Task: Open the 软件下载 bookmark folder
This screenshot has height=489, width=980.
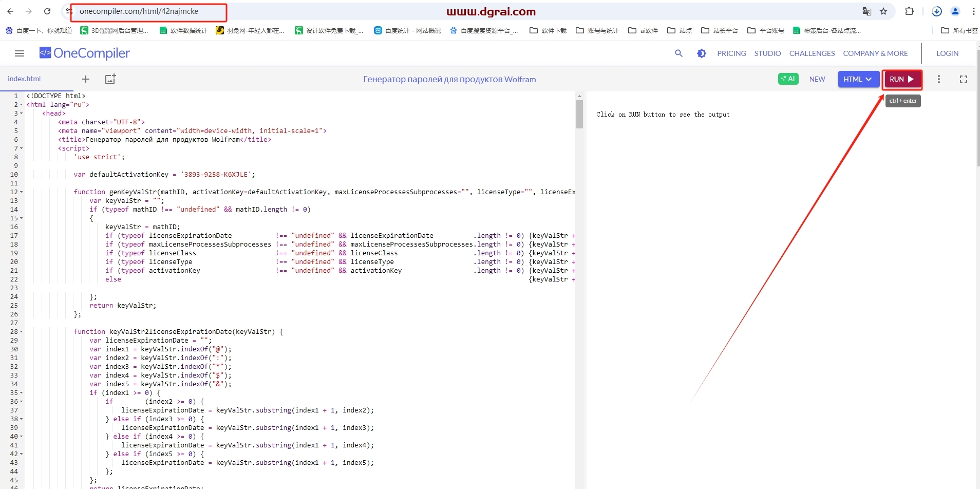Action: (x=548, y=31)
